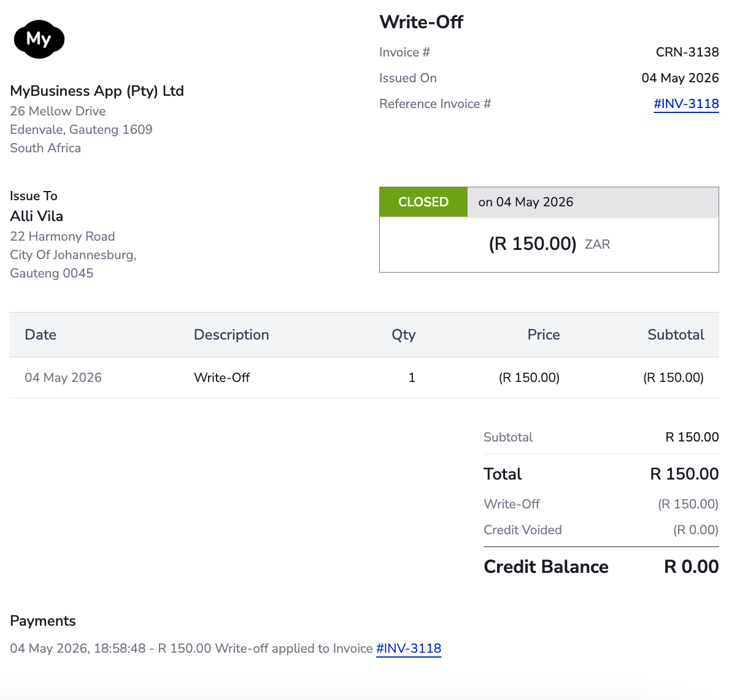Click the Date column header
Screen dimensions: 729x700
click(x=40, y=335)
